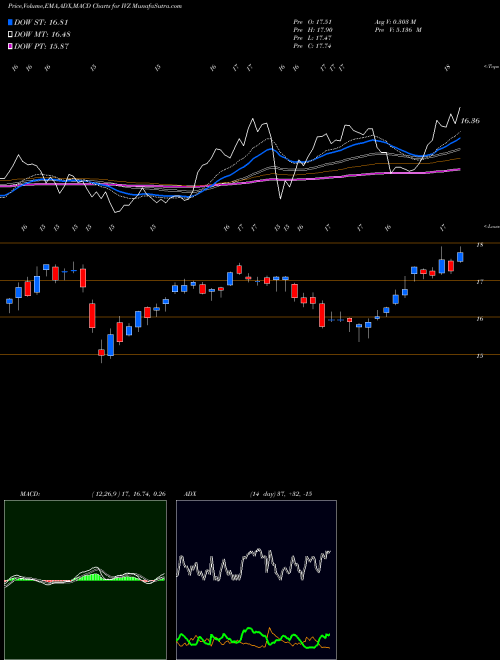
Task: Select the 'DOW ST: 16.81' legend text
Action: (x=41, y=22)
